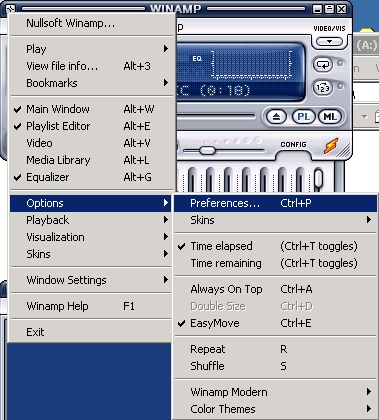Screen dimensions: 379x420
Task: Expand the Winamp Modern submenu
Action: pos(275,392)
